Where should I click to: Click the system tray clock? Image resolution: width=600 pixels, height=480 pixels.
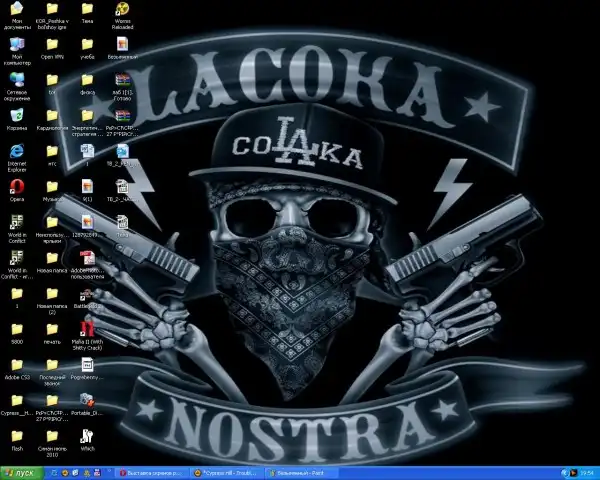[587, 472]
